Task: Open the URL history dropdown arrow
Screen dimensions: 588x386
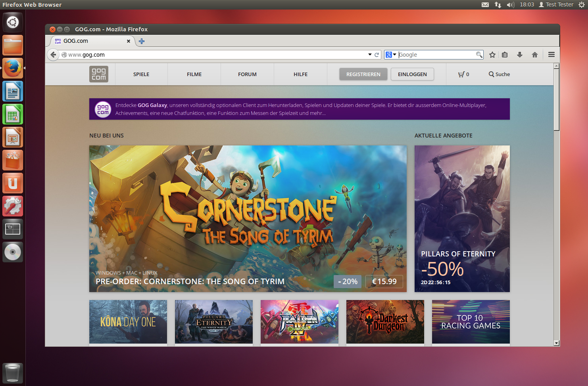Action: 370,55
